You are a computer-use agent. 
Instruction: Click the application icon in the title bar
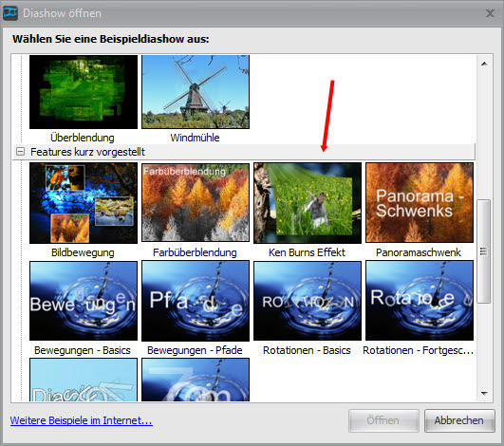click(x=10, y=13)
